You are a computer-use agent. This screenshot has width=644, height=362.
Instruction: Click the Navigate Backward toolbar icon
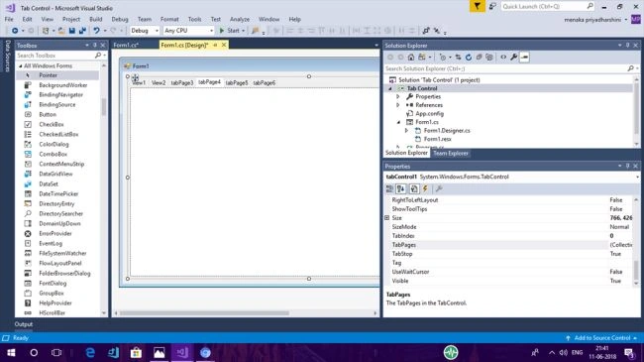15,31
